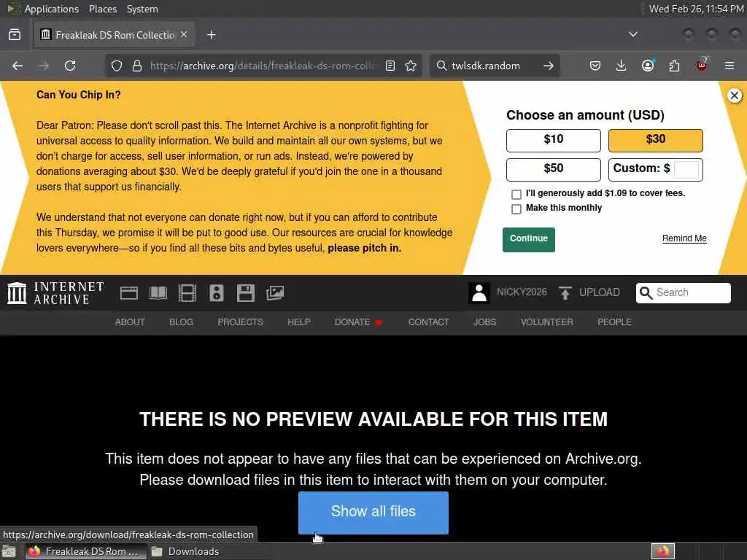Check the Make this monthly box
Viewport: 747px width, 560px height.
click(516, 209)
